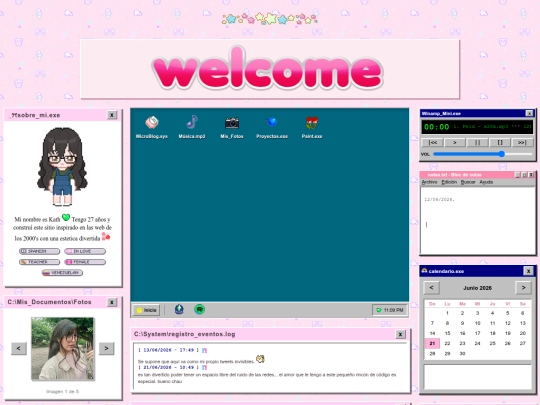Click the green Spotify-style taskbar icon
Screen dimensions: 540x405
pos(199,309)
